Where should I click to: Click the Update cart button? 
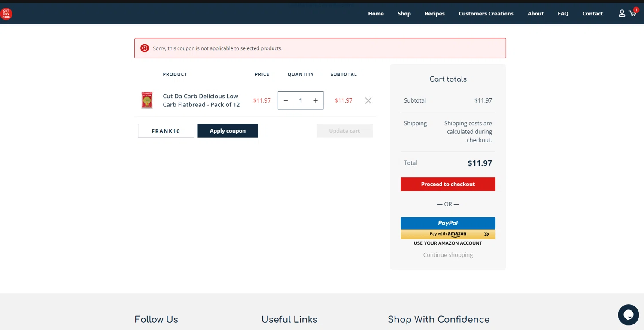344,131
